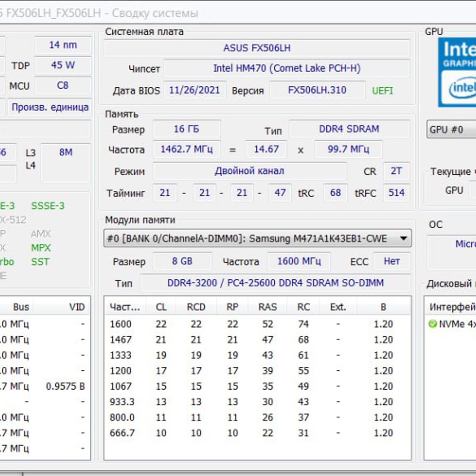
Task: Click the Intel Graphics logo image
Action: [457, 72]
